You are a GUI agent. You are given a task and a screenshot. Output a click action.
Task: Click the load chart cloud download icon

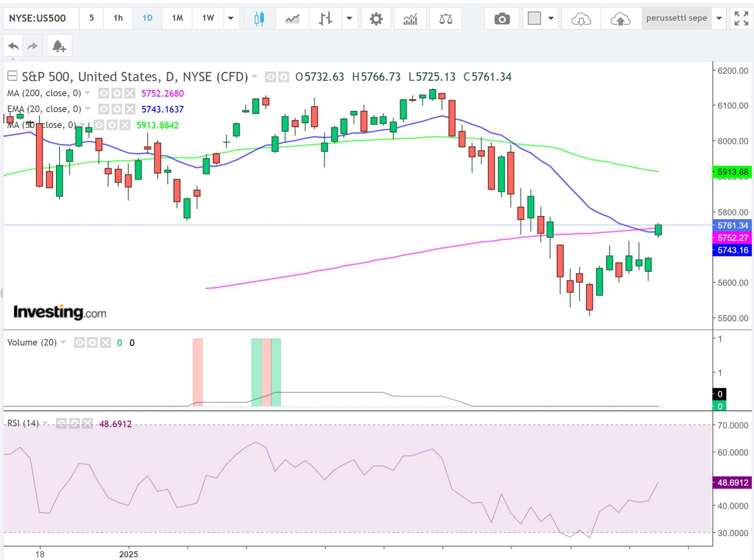tap(581, 19)
